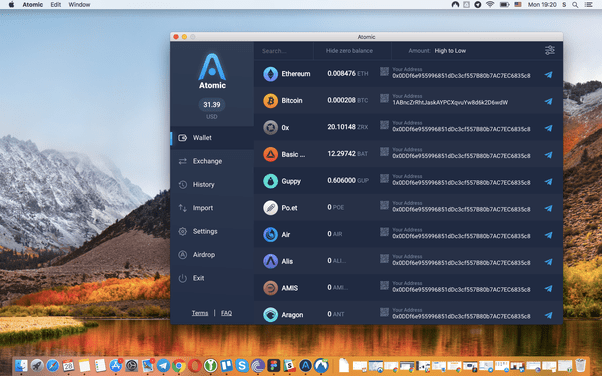Image resolution: width=602 pixels, height=376 pixels.
Task: Open the Settings section in sidebar
Action: 212,231
